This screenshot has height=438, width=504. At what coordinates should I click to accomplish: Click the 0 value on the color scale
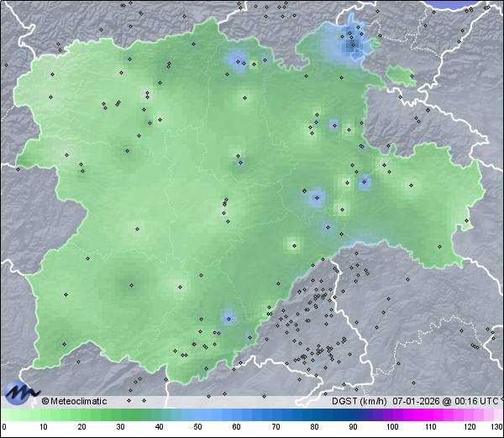coord(3,427)
